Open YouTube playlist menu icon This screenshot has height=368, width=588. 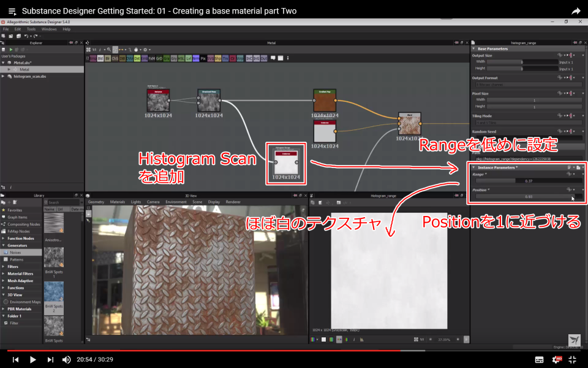click(12, 12)
